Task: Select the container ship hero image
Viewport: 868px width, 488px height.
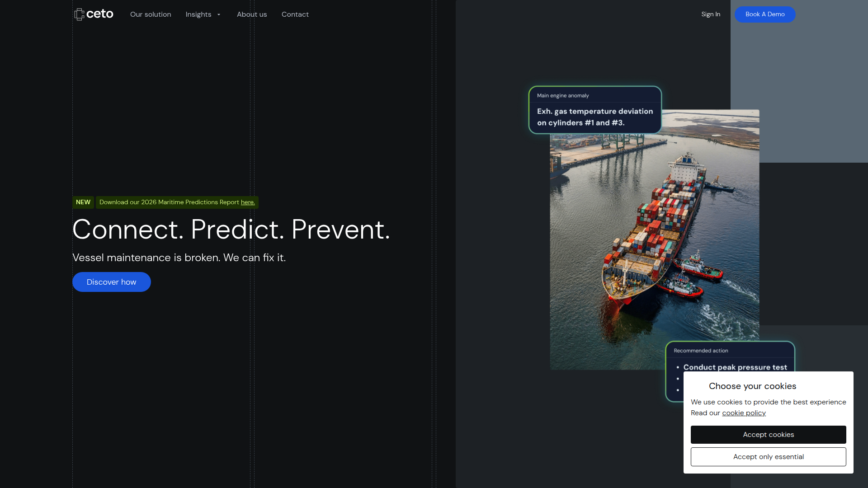Action: click(654, 239)
